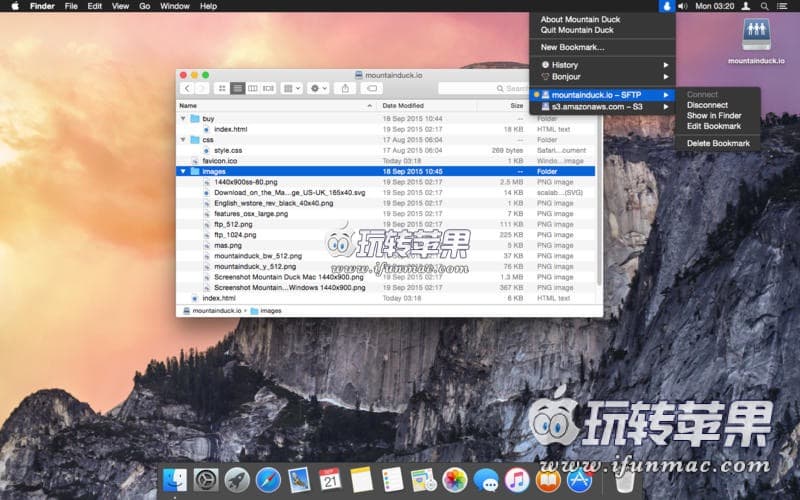
Task: Open the Arrange items dropdown in the toolbar
Action: (292, 88)
